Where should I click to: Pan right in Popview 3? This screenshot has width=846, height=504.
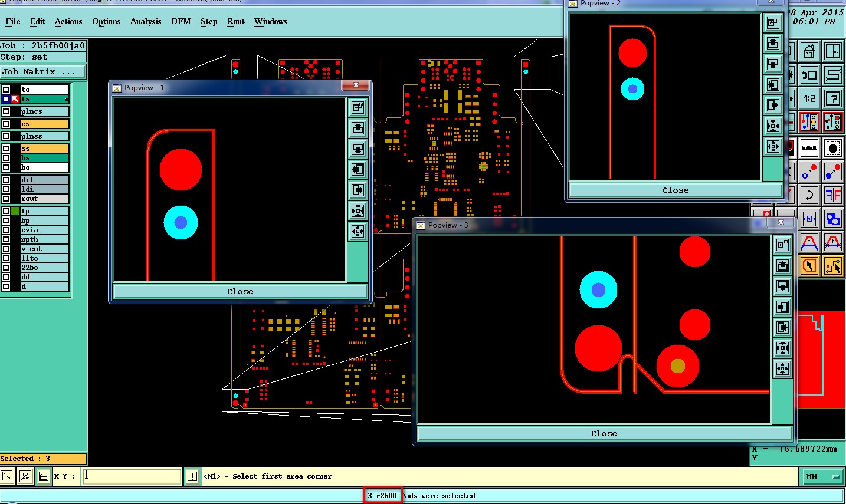783,328
